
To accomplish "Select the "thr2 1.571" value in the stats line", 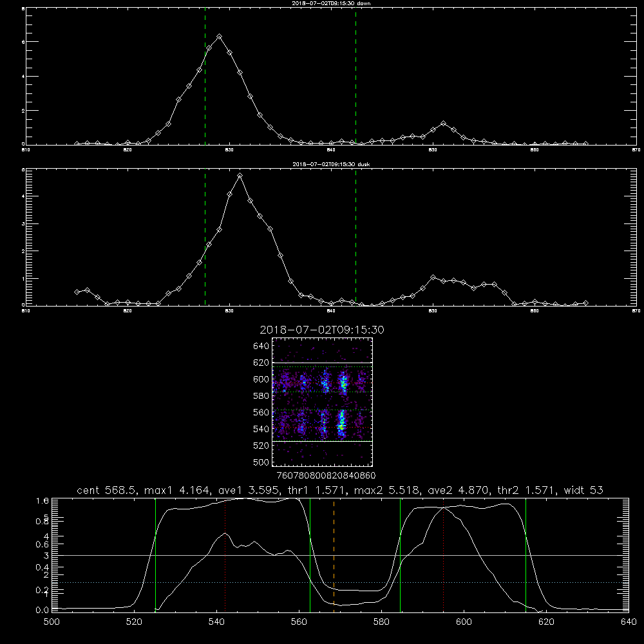I will (x=526, y=490).
